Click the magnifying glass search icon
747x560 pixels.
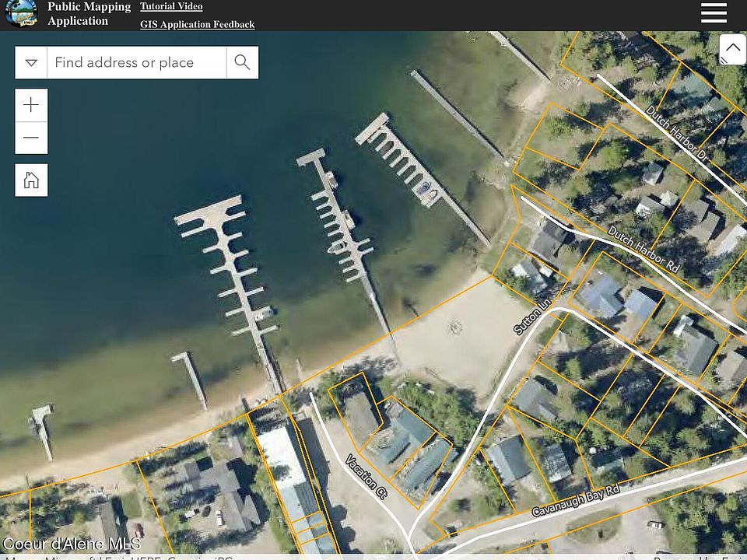242,62
